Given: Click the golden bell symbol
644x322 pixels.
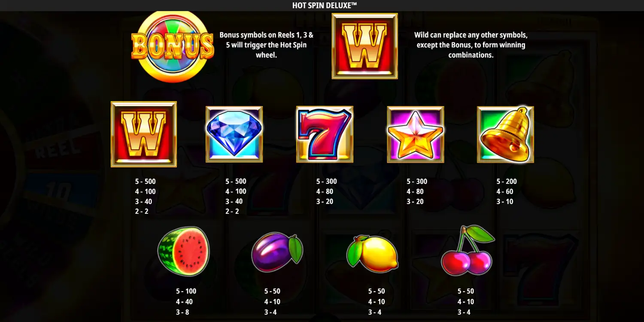Looking at the screenshot, I should 506,134.
